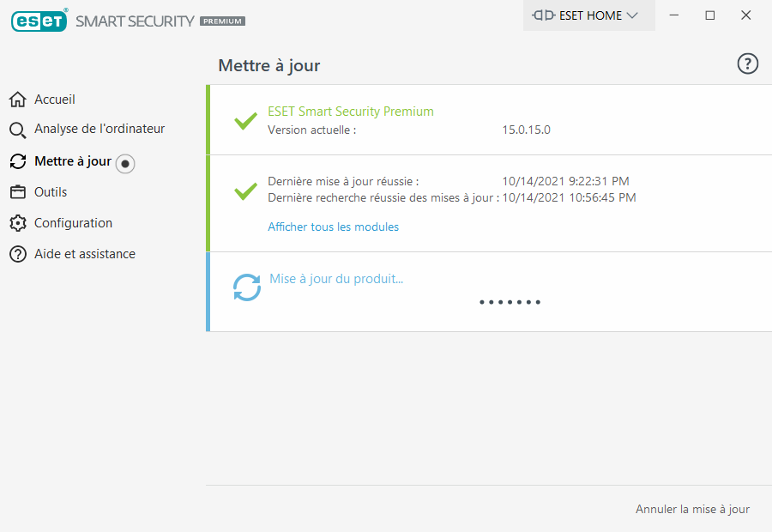
Task: Maximize the ESET window
Action: (710, 15)
